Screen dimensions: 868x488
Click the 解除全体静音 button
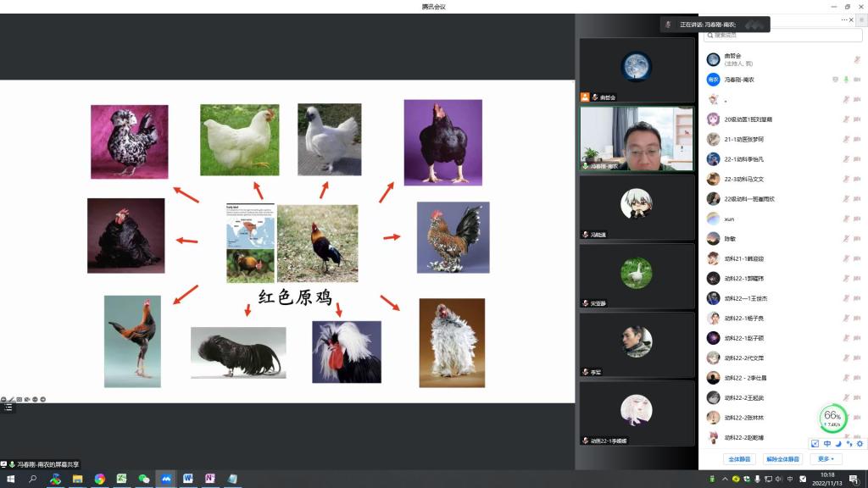pyautogui.click(x=782, y=459)
